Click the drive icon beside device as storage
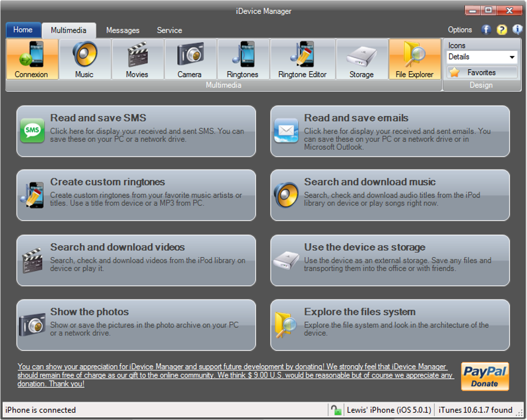 (286, 260)
